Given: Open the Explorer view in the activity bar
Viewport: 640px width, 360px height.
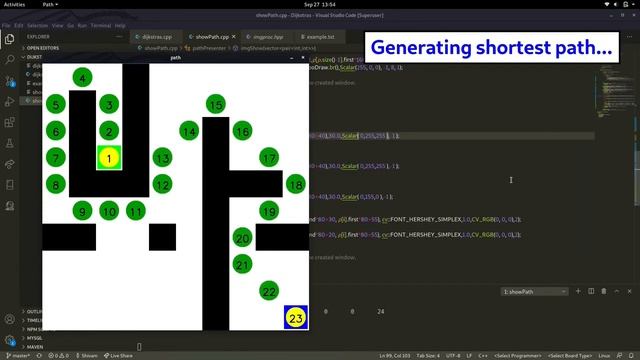Looking at the screenshot, I should coord(9,39).
